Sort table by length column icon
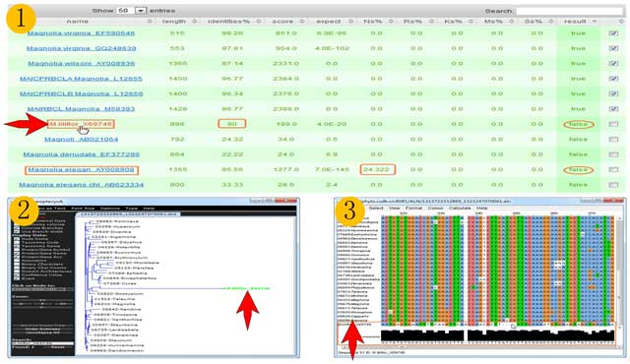The image size is (630, 364). tap(195, 22)
